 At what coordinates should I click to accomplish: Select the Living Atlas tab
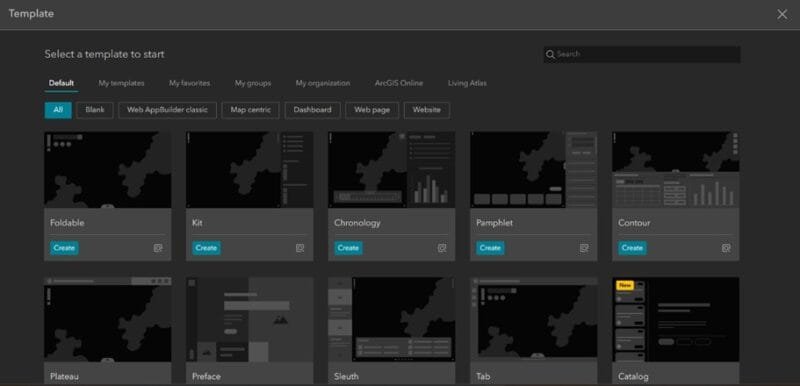467,83
